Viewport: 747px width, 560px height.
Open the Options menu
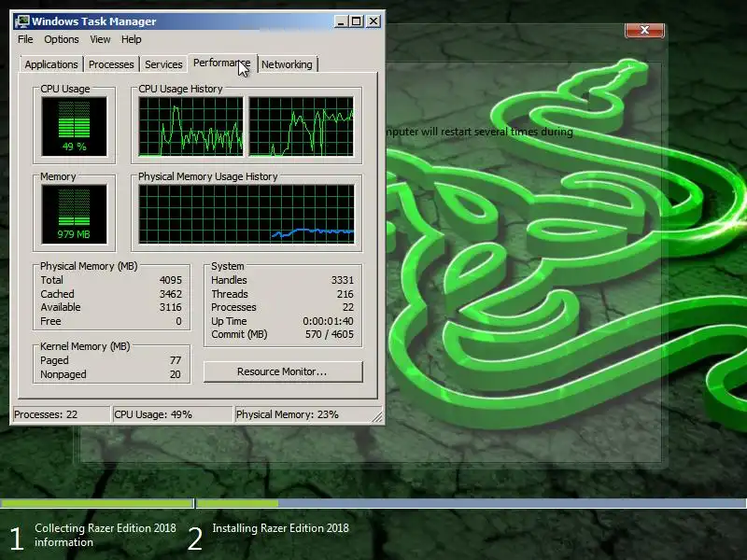(x=62, y=39)
